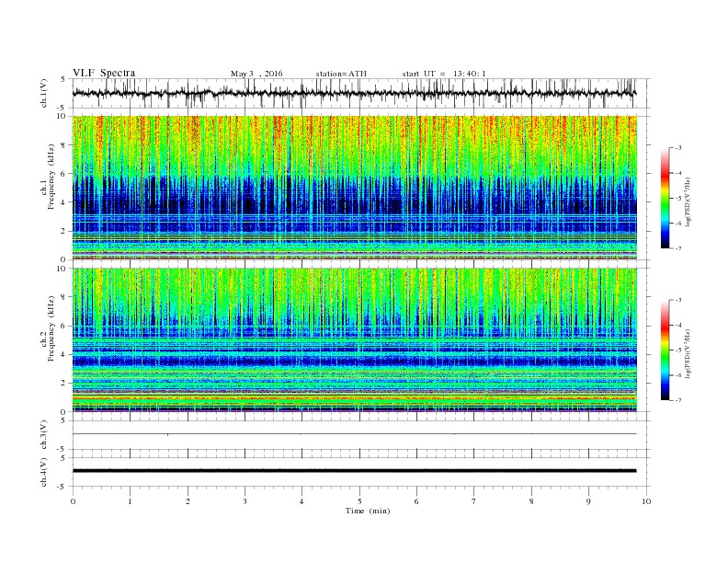Click the "10" tick at the time axis end

(x=646, y=501)
